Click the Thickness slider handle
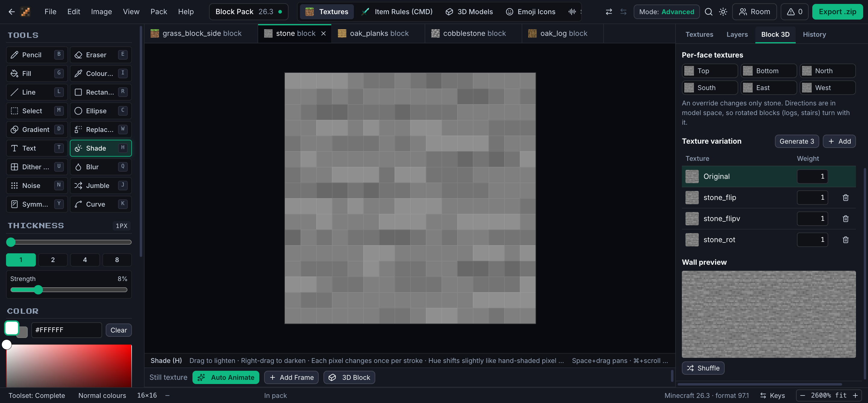The width and height of the screenshot is (868, 403). [11, 242]
